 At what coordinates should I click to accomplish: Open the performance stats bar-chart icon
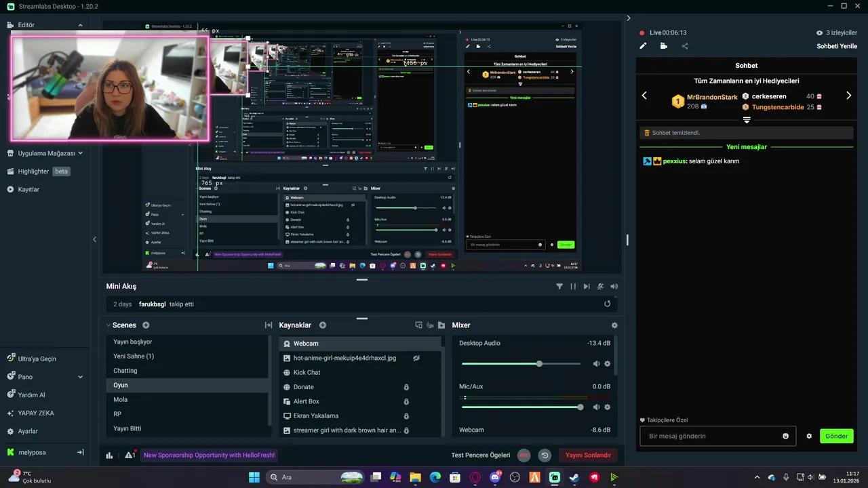(x=110, y=455)
